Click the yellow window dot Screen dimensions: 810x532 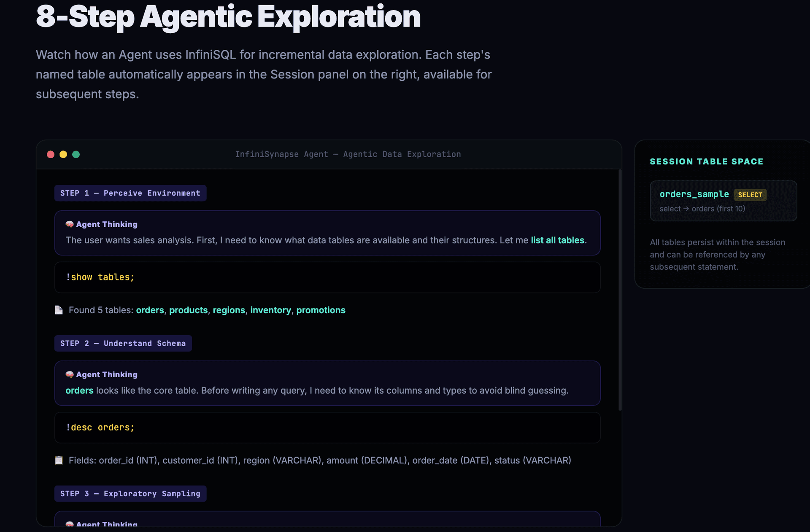63,154
